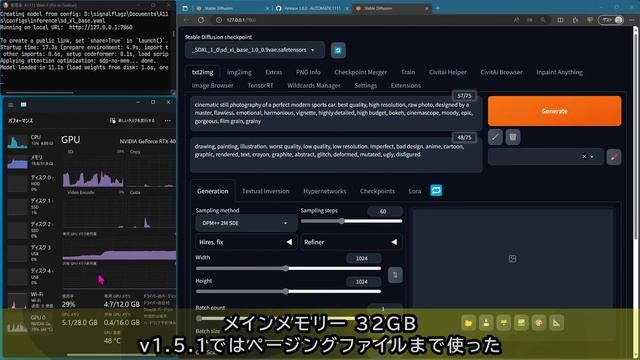Open the browser profile avatar

pos(619,20)
